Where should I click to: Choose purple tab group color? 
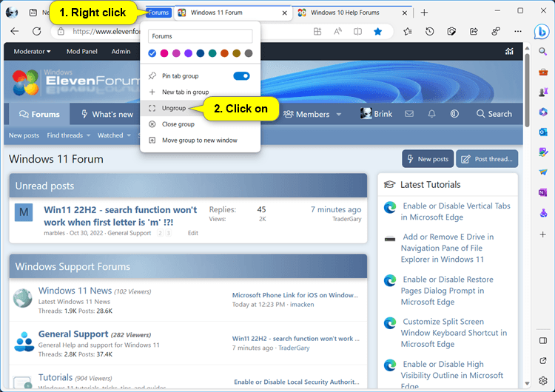pos(188,53)
